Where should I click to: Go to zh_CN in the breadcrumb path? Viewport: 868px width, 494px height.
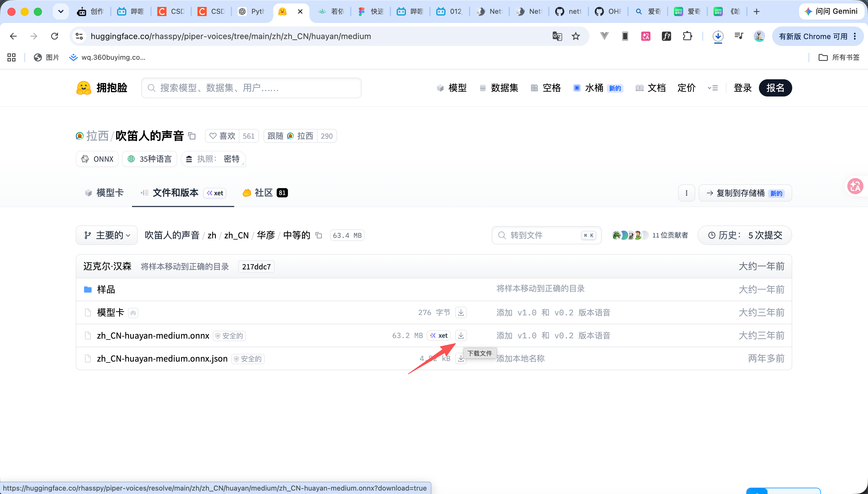(x=236, y=235)
